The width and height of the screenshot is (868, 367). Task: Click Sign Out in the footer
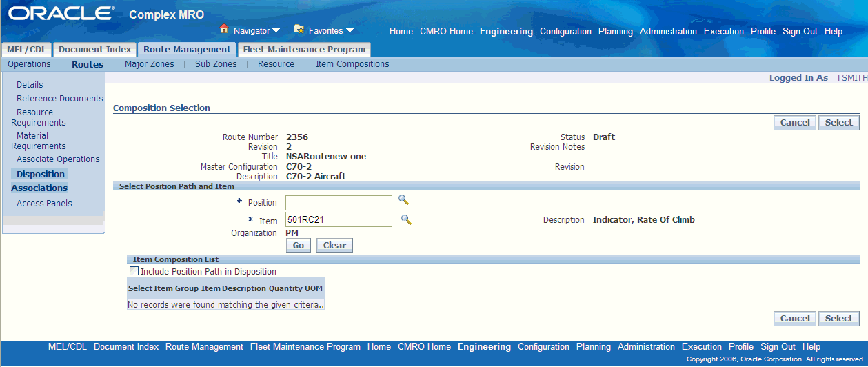778,346
